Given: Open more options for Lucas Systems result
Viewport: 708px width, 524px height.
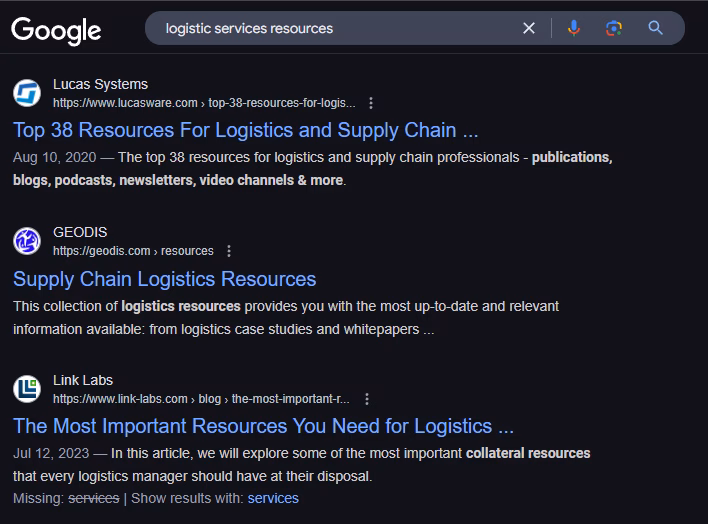Looking at the screenshot, I should point(371,103).
